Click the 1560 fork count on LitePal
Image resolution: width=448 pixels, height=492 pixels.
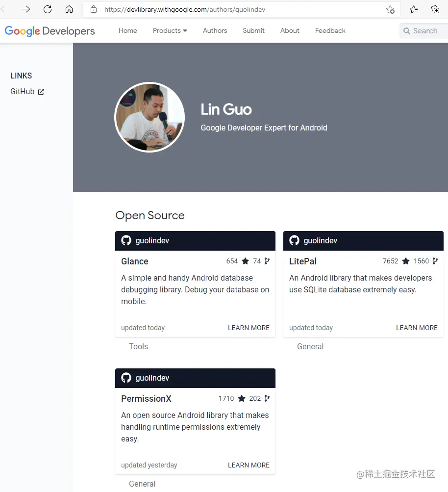(421, 261)
